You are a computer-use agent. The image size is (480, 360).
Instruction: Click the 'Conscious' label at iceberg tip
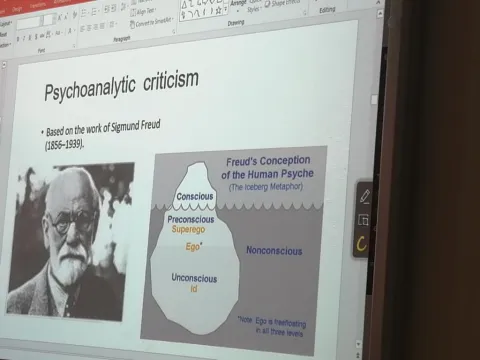pos(195,196)
